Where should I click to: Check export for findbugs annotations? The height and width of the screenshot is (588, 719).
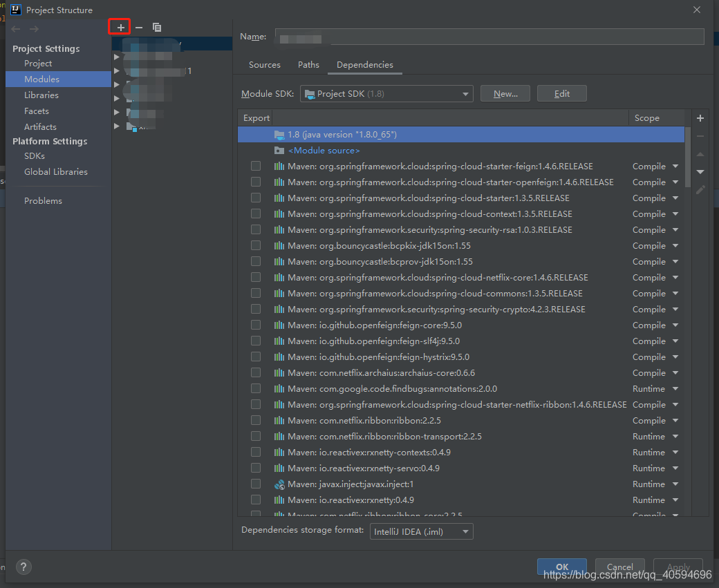(256, 388)
